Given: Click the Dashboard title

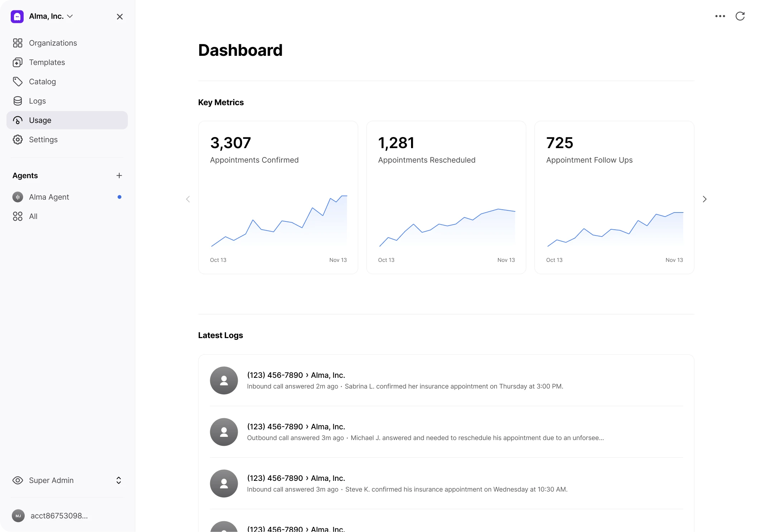Looking at the screenshot, I should click(240, 50).
